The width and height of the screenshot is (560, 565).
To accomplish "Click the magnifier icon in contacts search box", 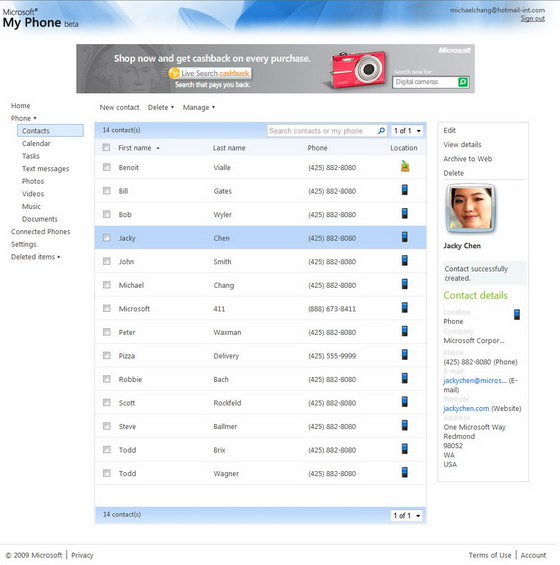I will (381, 131).
